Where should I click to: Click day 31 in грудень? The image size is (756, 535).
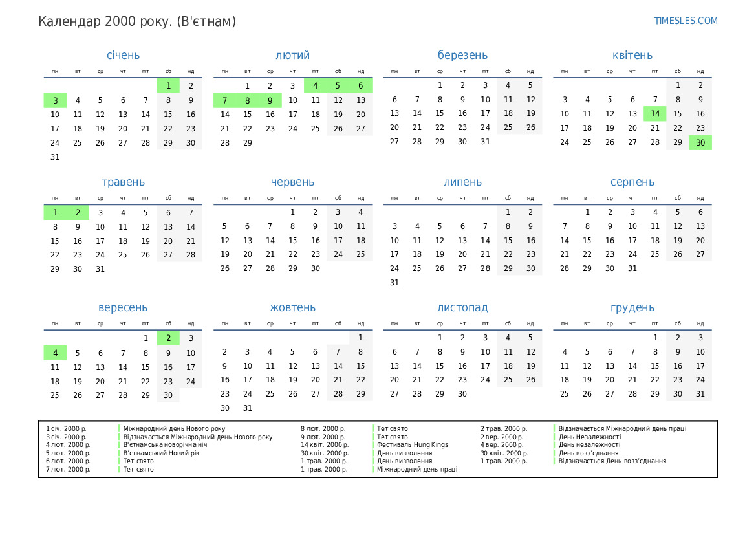[x=700, y=394]
